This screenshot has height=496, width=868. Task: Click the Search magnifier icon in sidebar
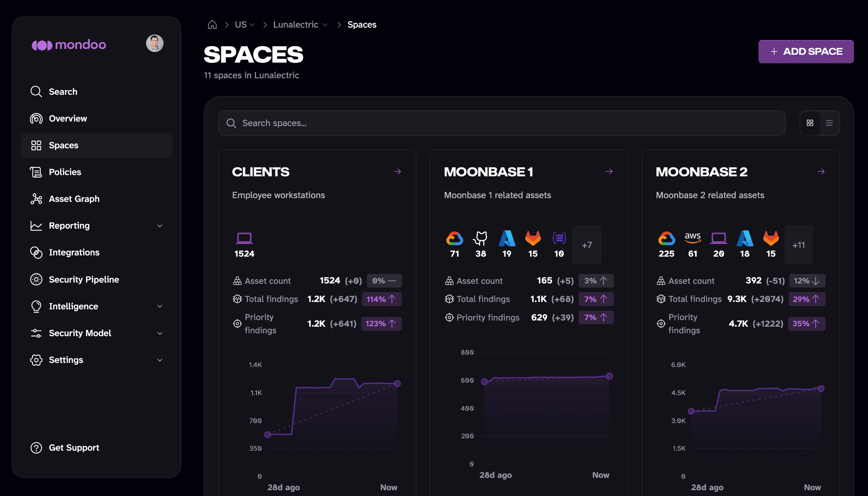click(x=36, y=91)
